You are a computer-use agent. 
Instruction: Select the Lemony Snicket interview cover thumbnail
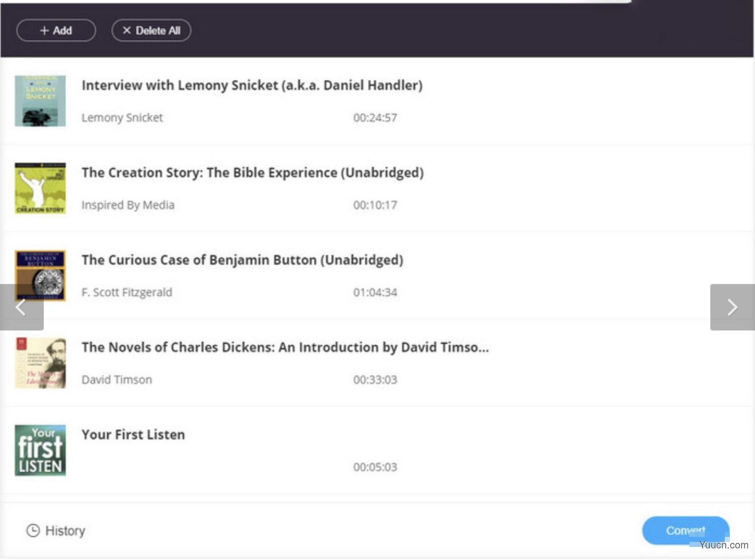40,101
